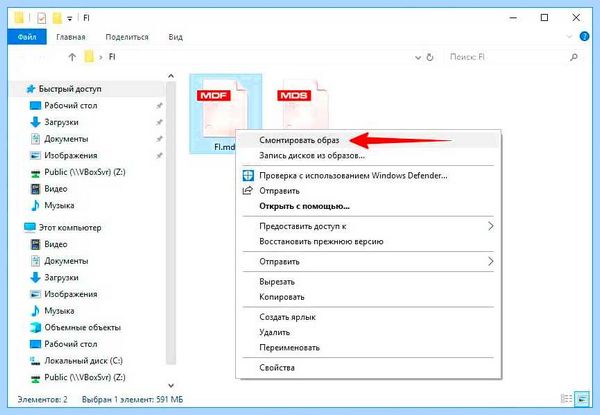Screen dimensions: 600x415
Task: Open Public (\\VBoxSvr) (Z:) under quick access
Action: (x=78, y=172)
